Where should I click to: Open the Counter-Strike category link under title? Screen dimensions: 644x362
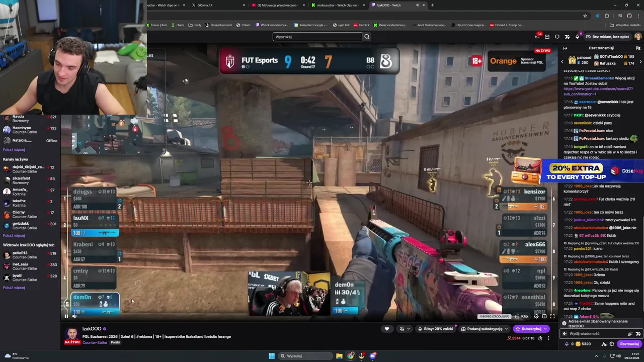[x=95, y=342]
